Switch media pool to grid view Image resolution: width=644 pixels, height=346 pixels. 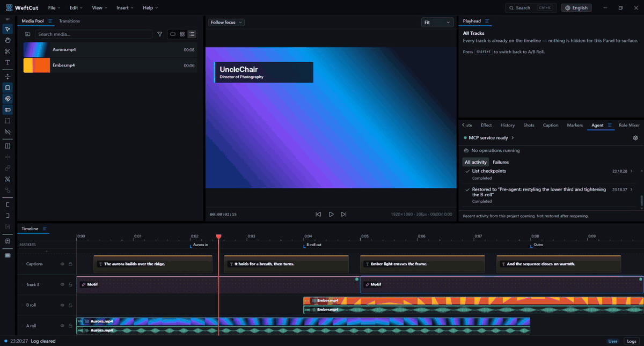pyautogui.click(x=182, y=34)
